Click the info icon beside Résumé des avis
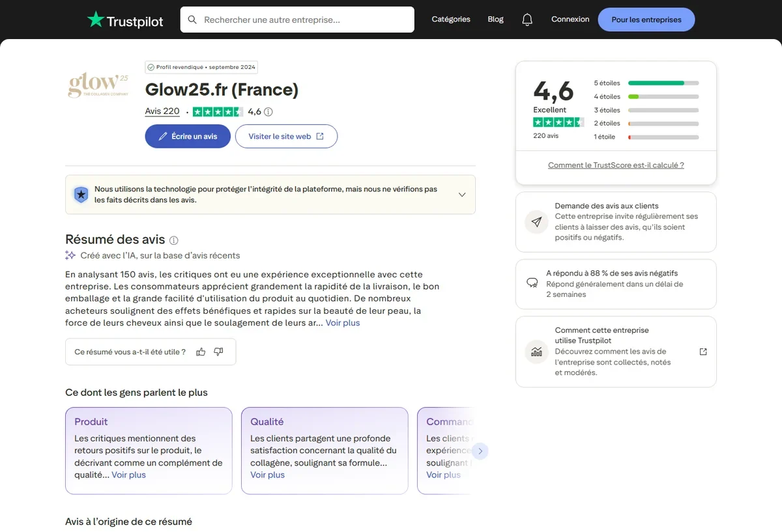This screenshot has height=532, width=782. coord(174,240)
